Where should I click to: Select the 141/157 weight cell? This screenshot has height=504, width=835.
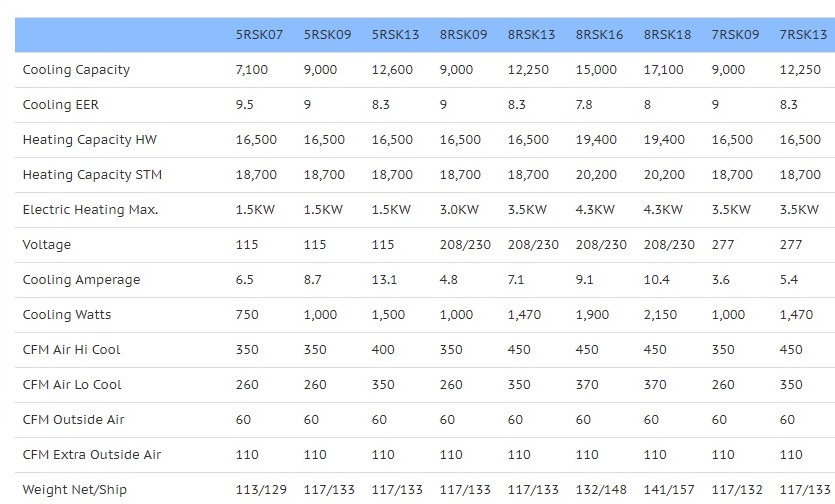tap(669, 490)
